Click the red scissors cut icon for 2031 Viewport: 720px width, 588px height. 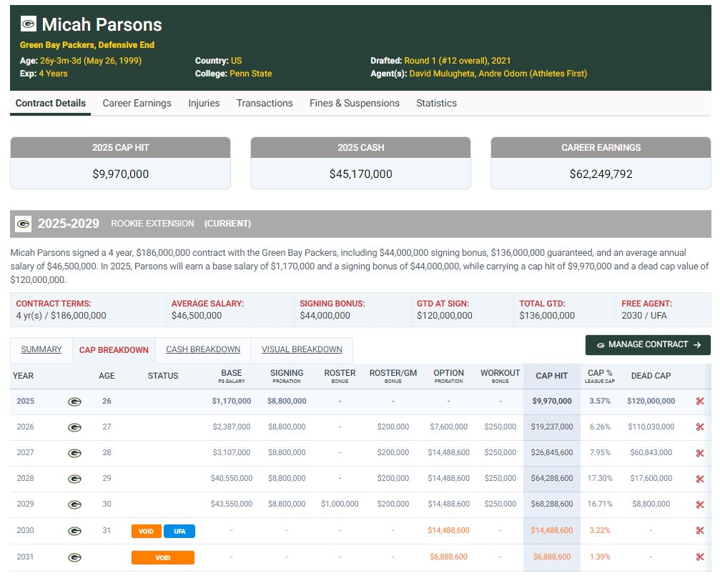pyautogui.click(x=700, y=557)
